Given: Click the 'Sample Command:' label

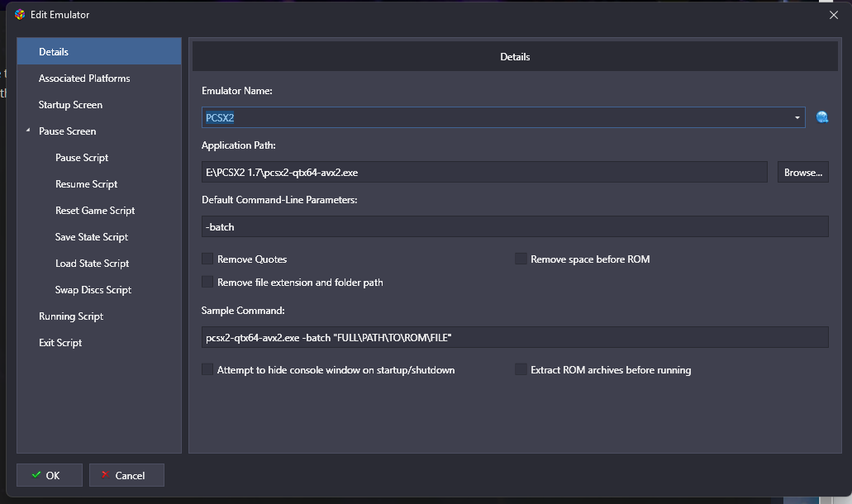Looking at the screenshot, I should (243, 311).
